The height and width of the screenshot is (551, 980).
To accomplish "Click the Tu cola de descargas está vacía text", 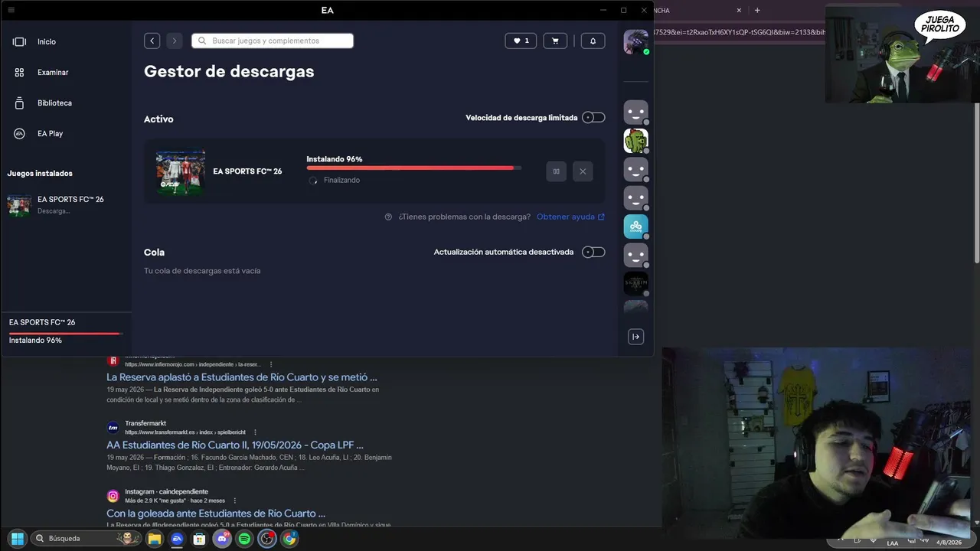I will [x=202, y=271].
